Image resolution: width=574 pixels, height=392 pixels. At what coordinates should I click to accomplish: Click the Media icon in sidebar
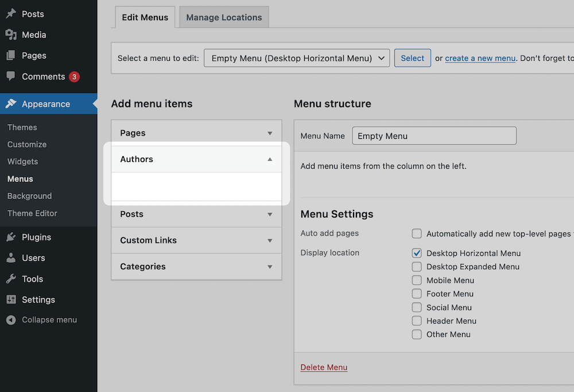tap(11, 35)
